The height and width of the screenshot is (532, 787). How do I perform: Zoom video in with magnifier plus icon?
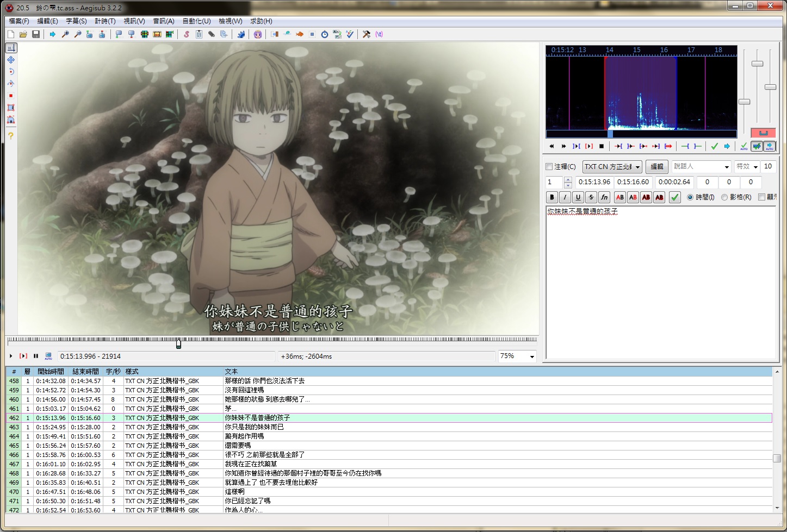(x=65, y=34)
